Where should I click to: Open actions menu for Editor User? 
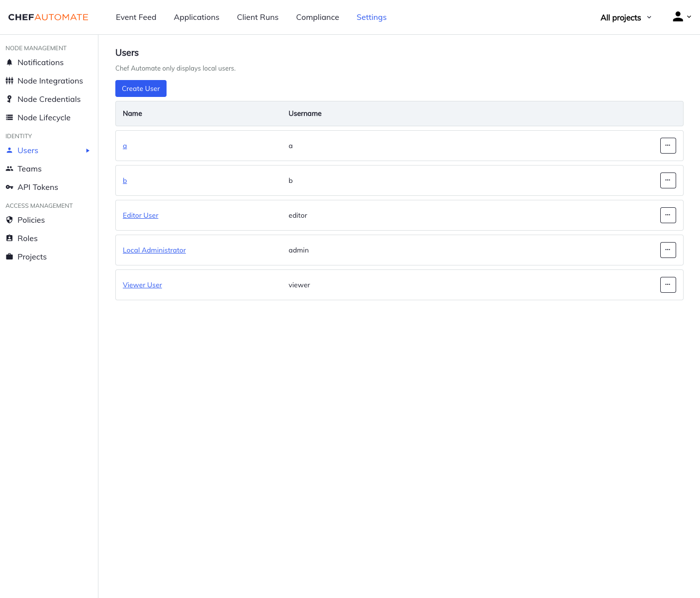click(668, 215)
